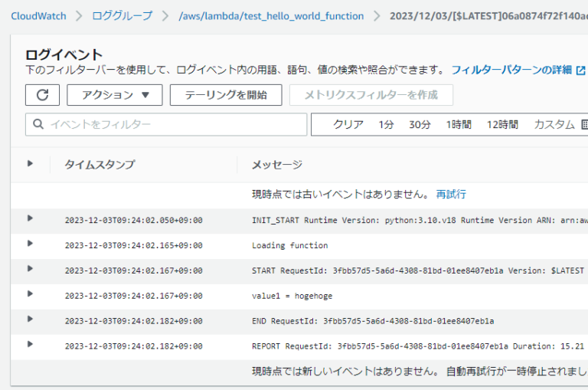Expand the START RequestId log row
Screen dimensions: 588x390
pos(30,269)
